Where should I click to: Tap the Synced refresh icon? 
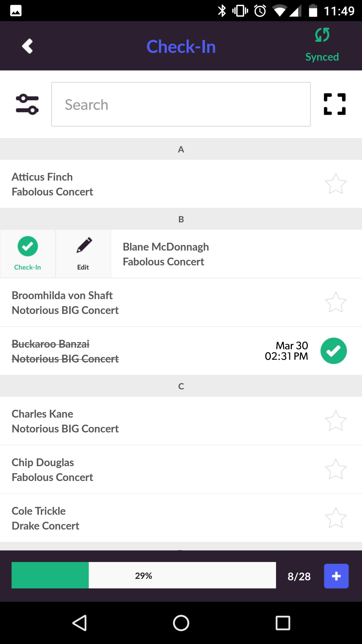322,35
